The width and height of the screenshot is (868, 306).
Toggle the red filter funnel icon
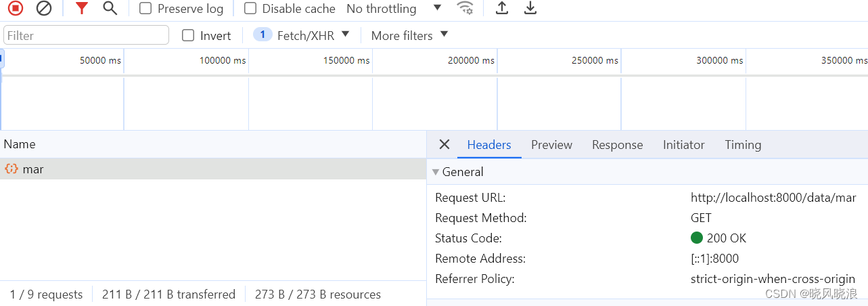[82, 8]
